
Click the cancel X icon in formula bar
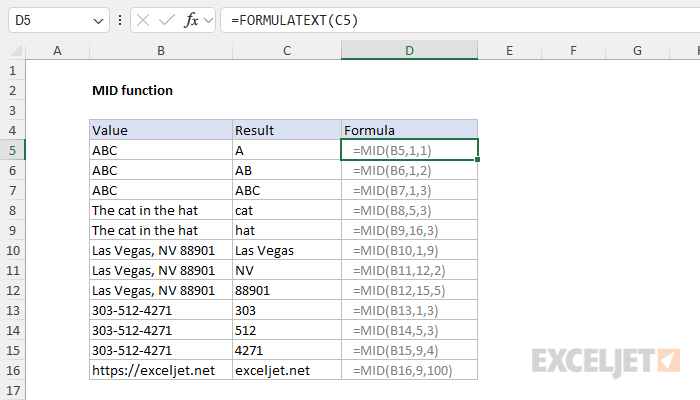click(143, 20)
